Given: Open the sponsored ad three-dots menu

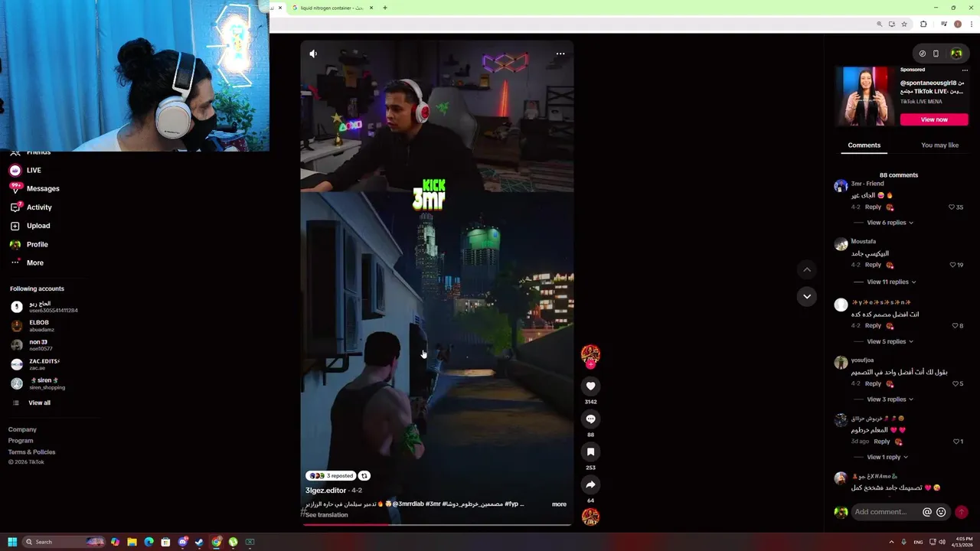Looking at the screenshot, I should [x=964, y=70].
